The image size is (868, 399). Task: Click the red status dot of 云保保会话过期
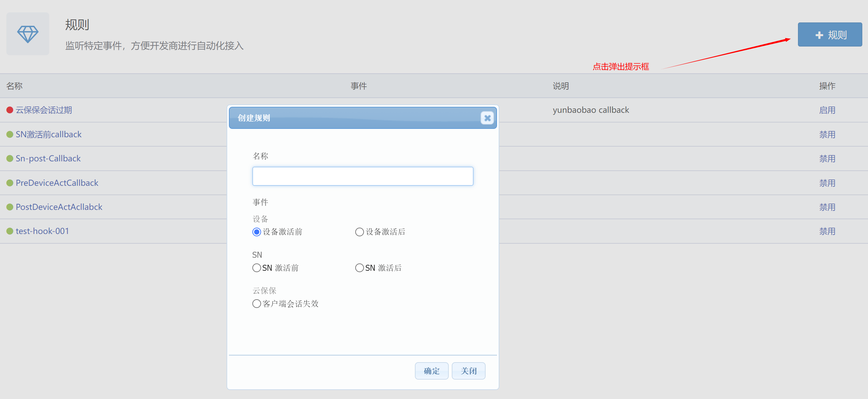coord(10,110)
